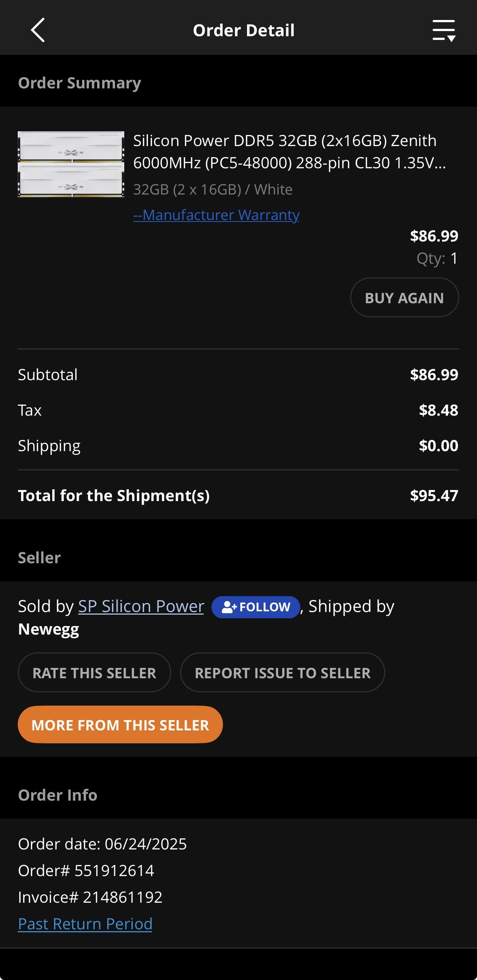Open the order options menu icon
The image size is (477, 980).
point(443,30)
